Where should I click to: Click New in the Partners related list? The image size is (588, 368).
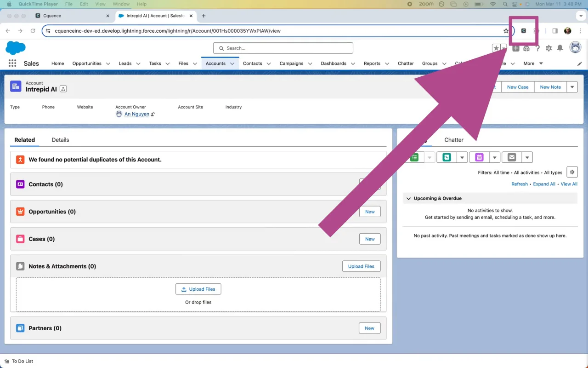370,328
